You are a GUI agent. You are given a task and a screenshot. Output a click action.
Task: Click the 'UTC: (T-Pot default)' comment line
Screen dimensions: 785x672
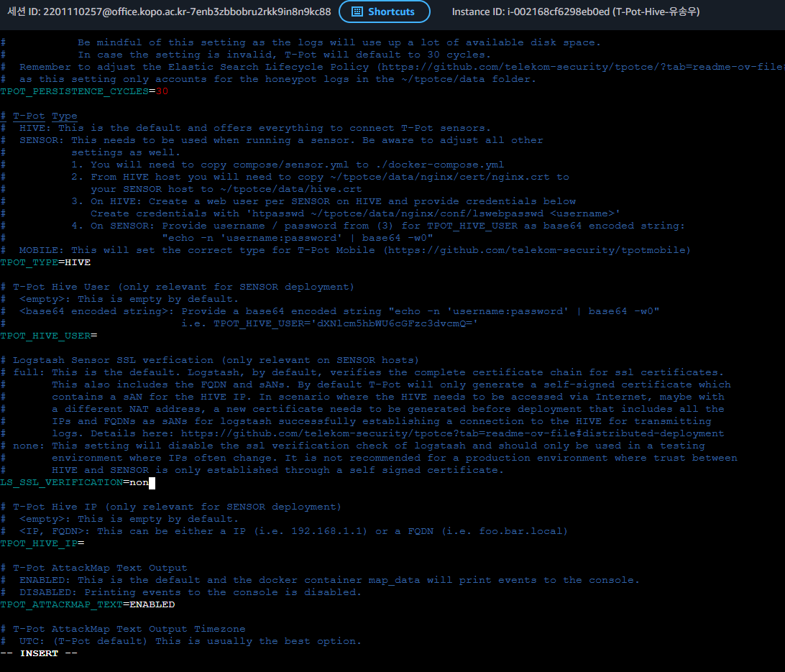tap(180, 642)
